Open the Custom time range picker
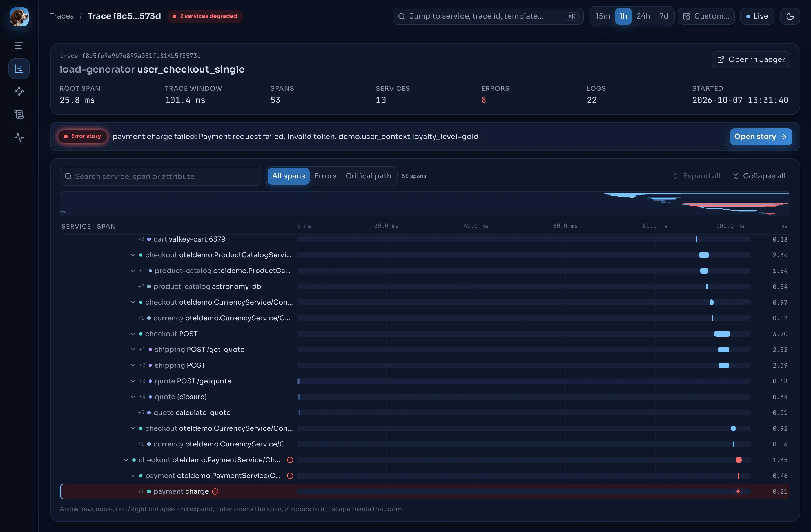The image size is (811, 532). tap(706, 16)
